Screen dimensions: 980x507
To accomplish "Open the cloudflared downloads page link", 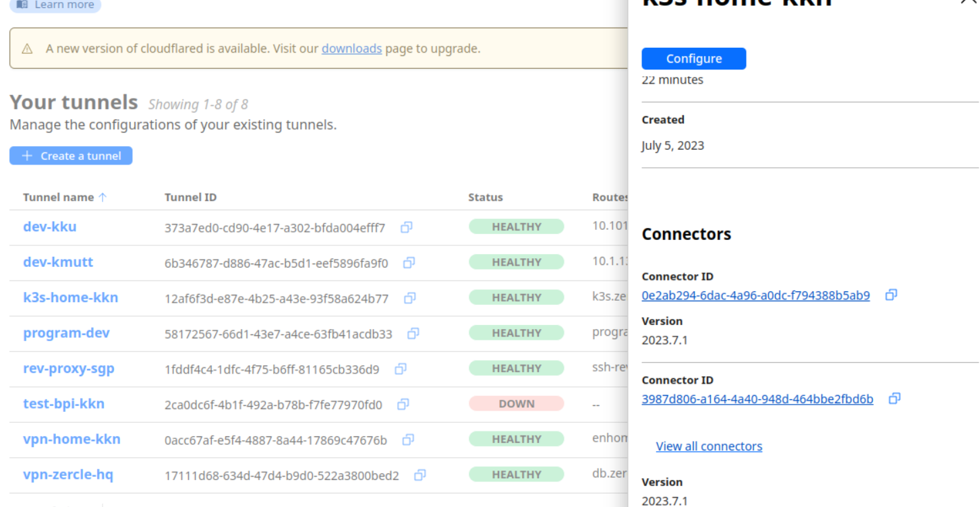I will coord(351,49).
